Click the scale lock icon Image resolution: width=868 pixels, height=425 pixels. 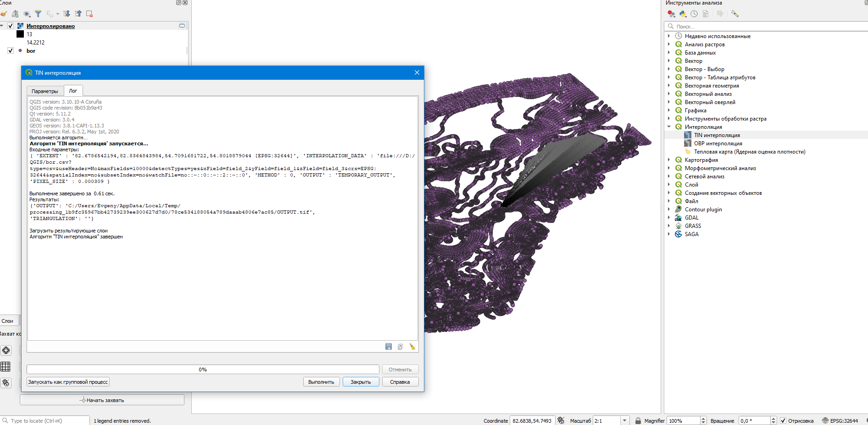click(x=638, y=420)
